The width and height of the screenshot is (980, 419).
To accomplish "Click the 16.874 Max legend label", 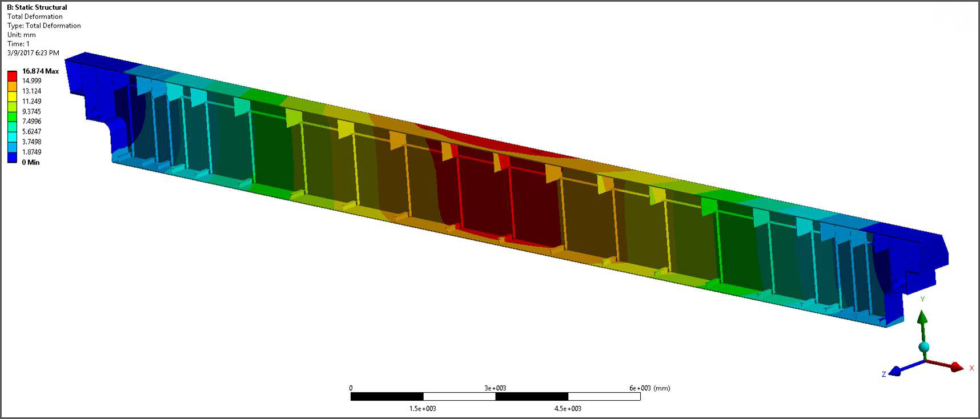I will pos(40,71).
